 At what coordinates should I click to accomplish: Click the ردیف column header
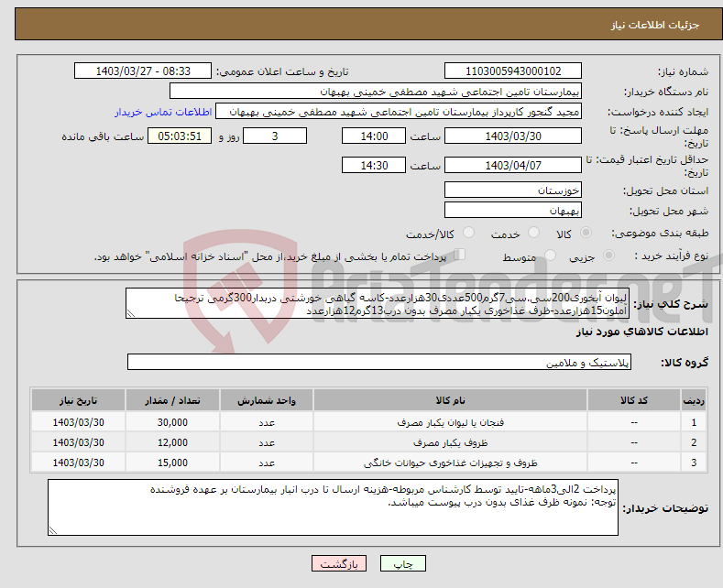(694, 400)
